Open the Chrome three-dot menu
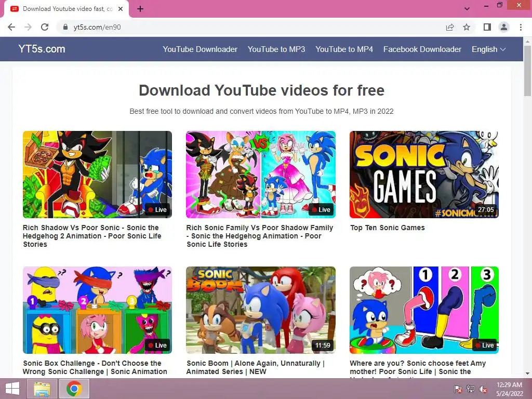The image size is (532, 399). click(x=521, y=27)
